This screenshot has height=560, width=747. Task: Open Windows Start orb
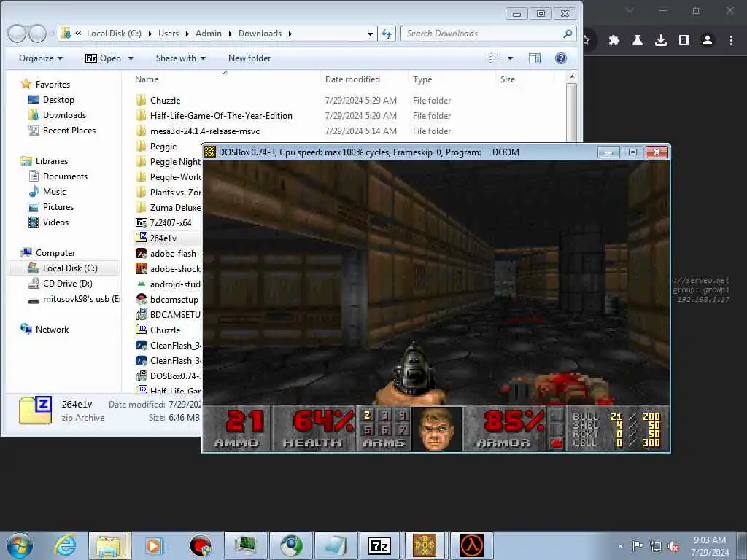click(20, 545)
